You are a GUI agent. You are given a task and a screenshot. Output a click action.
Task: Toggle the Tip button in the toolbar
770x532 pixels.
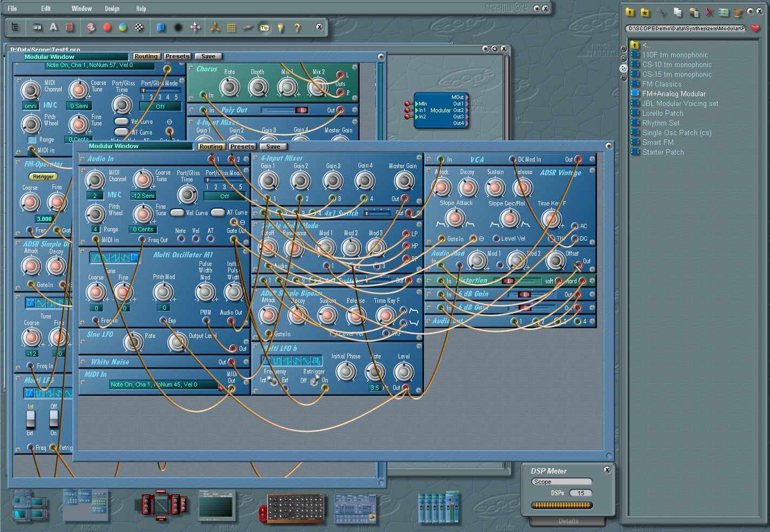point(264,28)
